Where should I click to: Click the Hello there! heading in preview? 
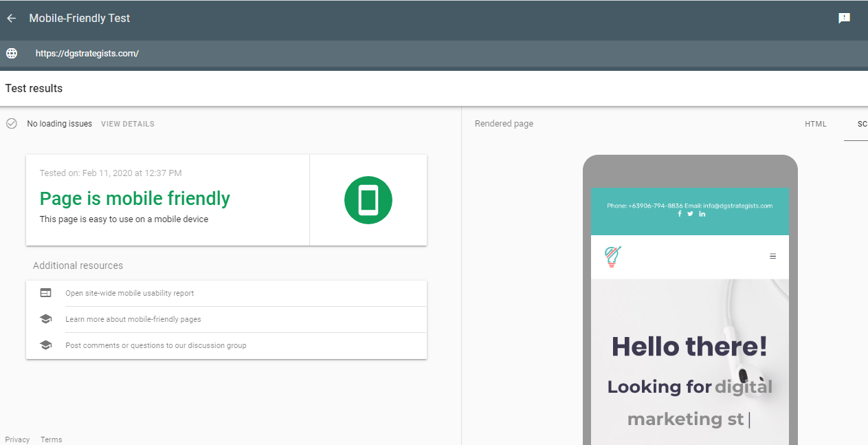tap(689, 346)
